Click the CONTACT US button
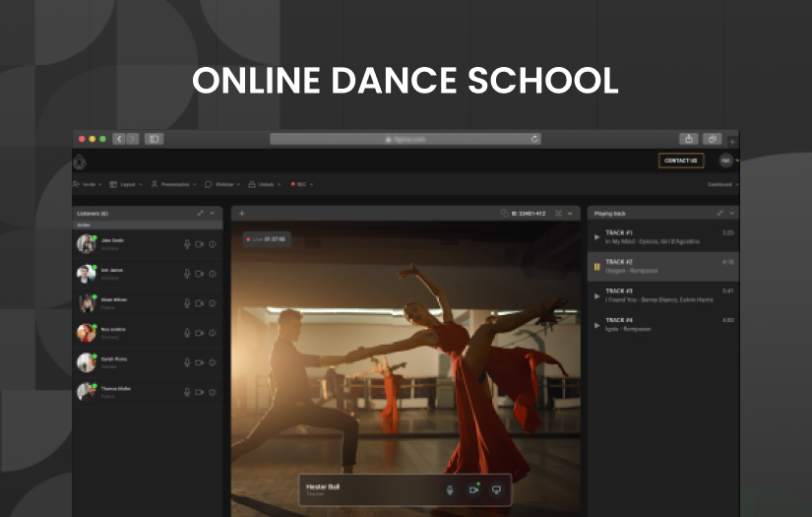The width and height of the screenshot is (812, 517). pyautogui.click(x=680, y=161)
